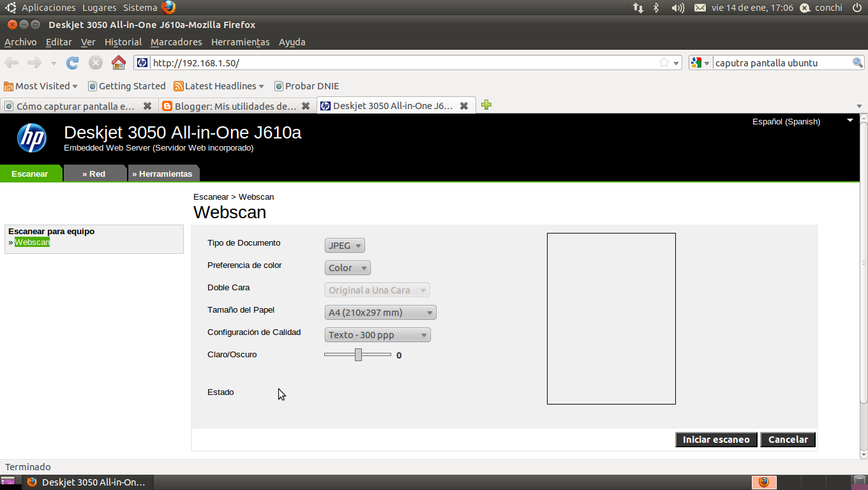Image resolution: width=868 pixels, height=490 pixels.
Task: Open the trash icon in the bottom panel
Action: tap(860, 482)
